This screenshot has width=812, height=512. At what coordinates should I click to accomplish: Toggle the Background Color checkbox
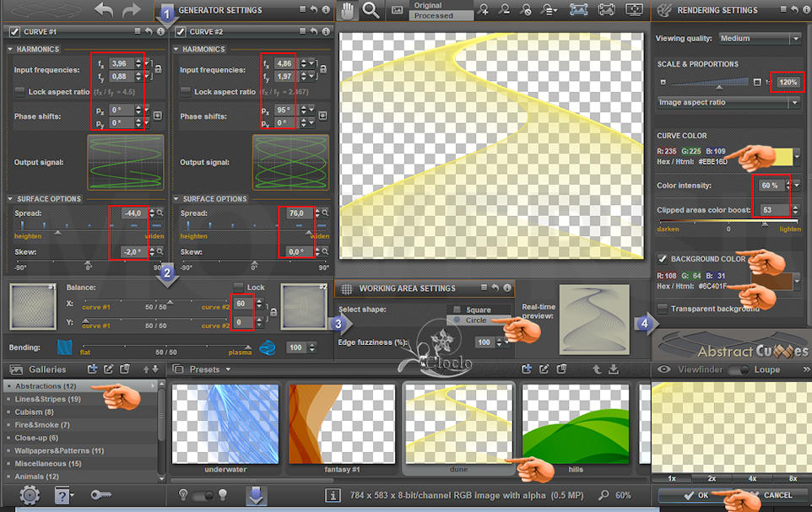[x=663, y=259]
